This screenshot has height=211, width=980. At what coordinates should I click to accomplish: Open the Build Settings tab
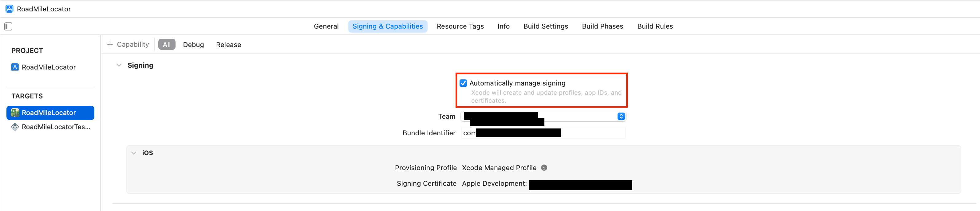(x=546, y=26)
